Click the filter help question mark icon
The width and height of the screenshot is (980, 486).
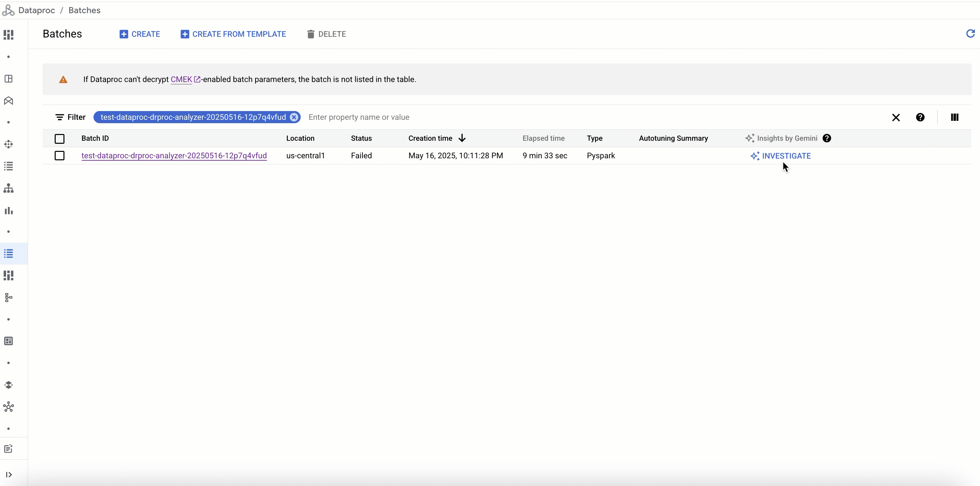[x=920, y=117]
